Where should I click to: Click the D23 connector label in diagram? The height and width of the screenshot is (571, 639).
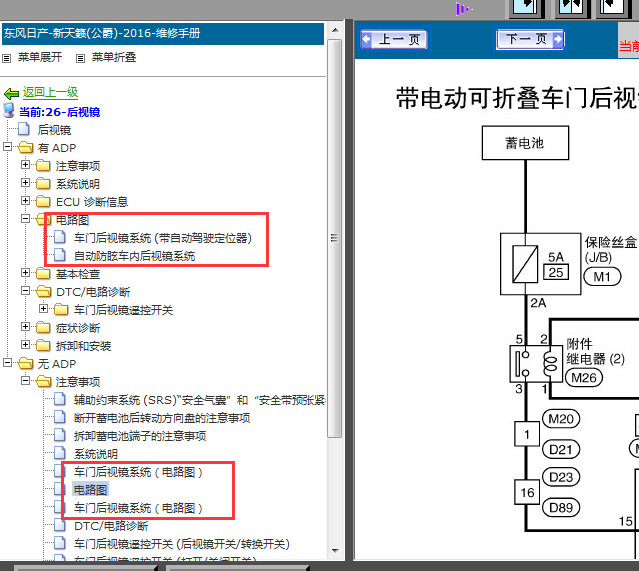pyautogui.click(x=561, y=476)
